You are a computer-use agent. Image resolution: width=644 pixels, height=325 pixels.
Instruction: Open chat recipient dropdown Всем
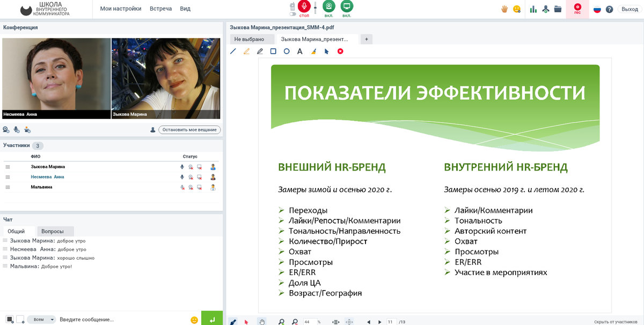(41, 320)
